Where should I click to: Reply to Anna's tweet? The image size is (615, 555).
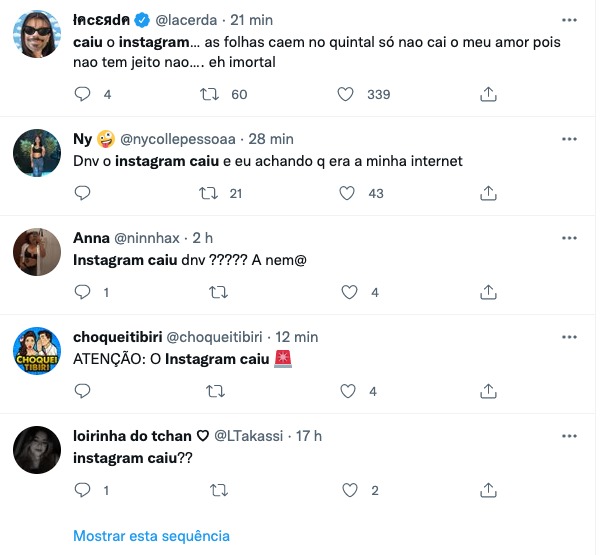[x=84, y=292]
